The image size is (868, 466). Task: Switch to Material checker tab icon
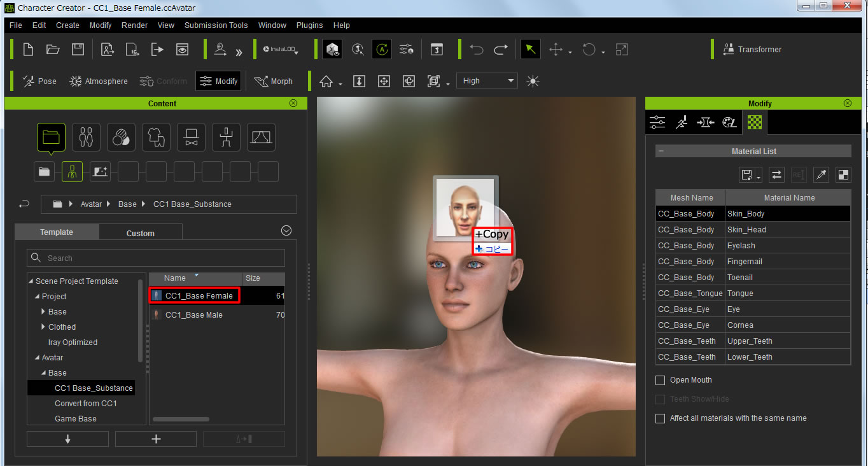tap(755, 122)
